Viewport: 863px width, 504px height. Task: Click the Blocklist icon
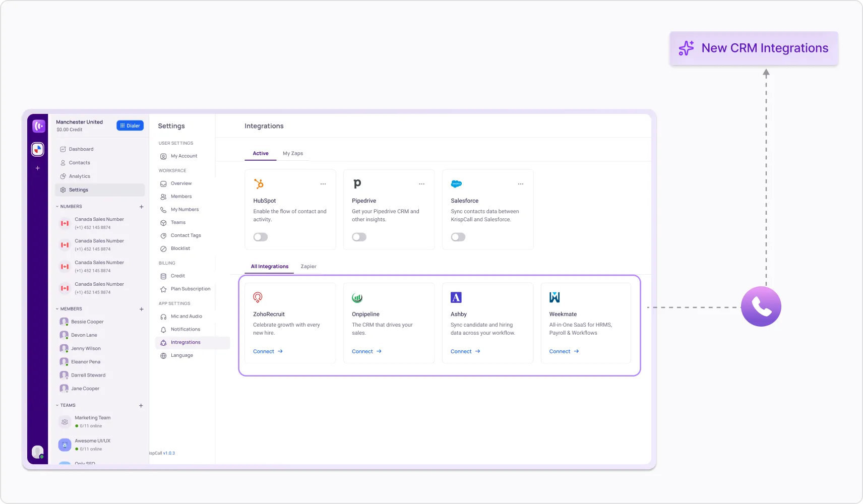pos(163,249)
